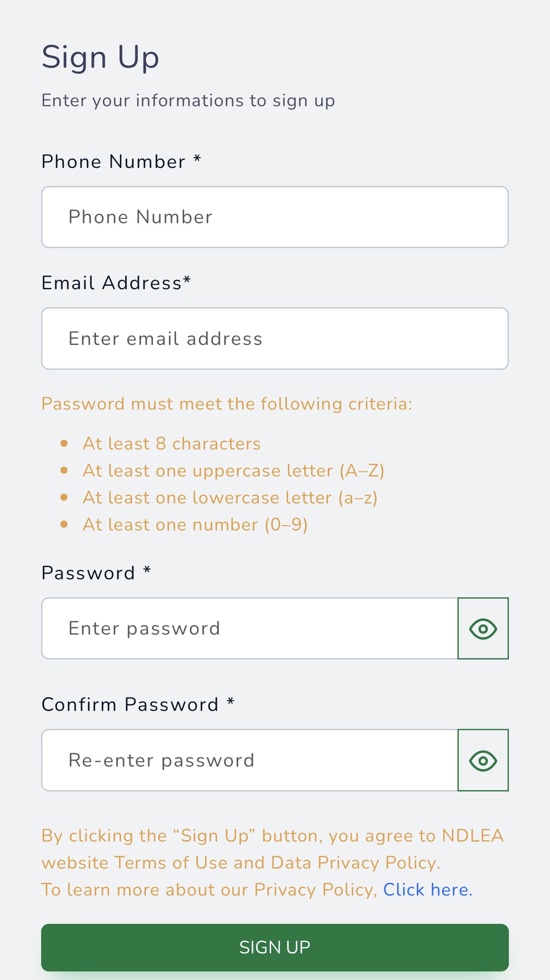Click the 'Email Address*' field label
The image size is (550, 980).
116,283
